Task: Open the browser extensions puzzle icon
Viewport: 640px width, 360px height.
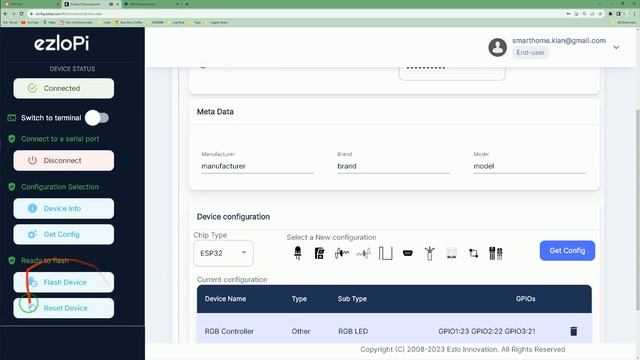Action: (611, 13)
